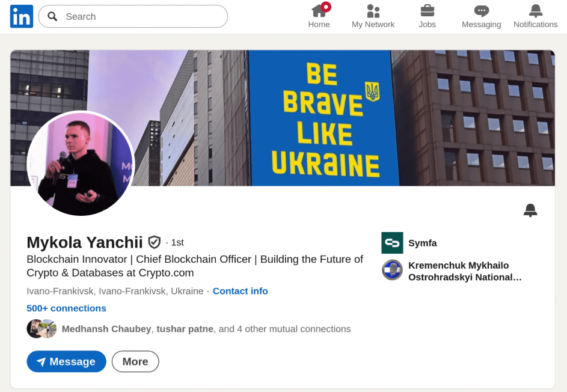This screenshot has height=392, width=567.
Task: Open the Symfa company logo
Action: 392,243
